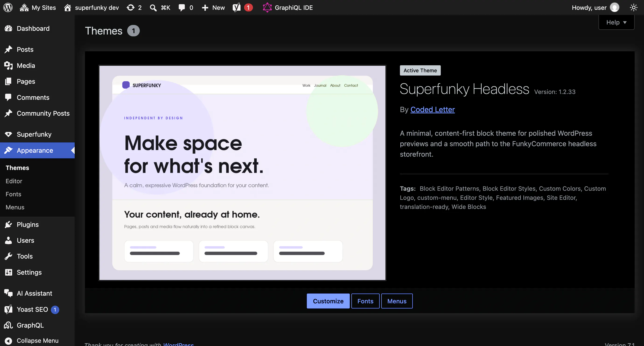Click the Settings sliders icon

[8, 272]
